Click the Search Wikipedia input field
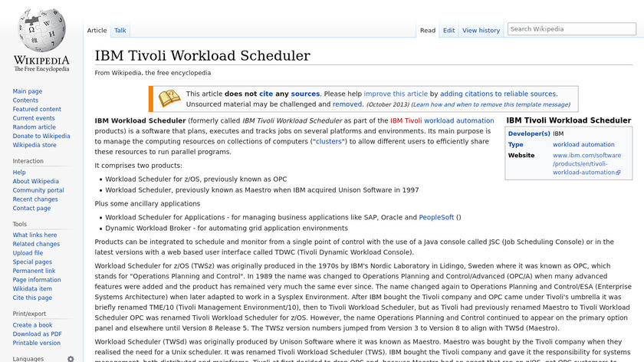Viewport: 644px width, 362px height. pyautogui.click(x=572, y=29)
